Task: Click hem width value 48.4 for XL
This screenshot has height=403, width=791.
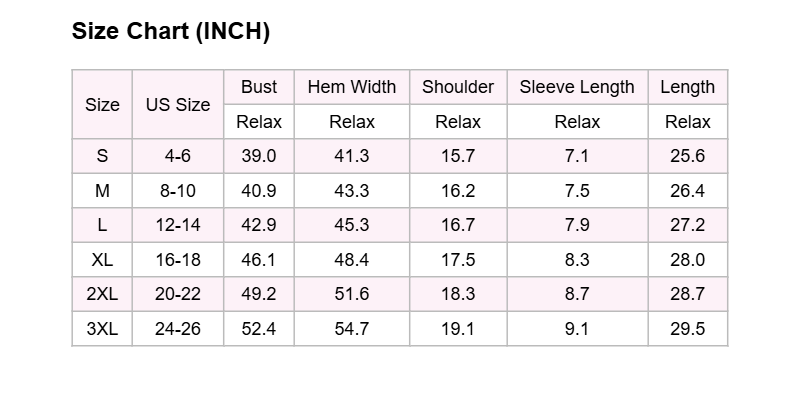Action: coord(352,260)
